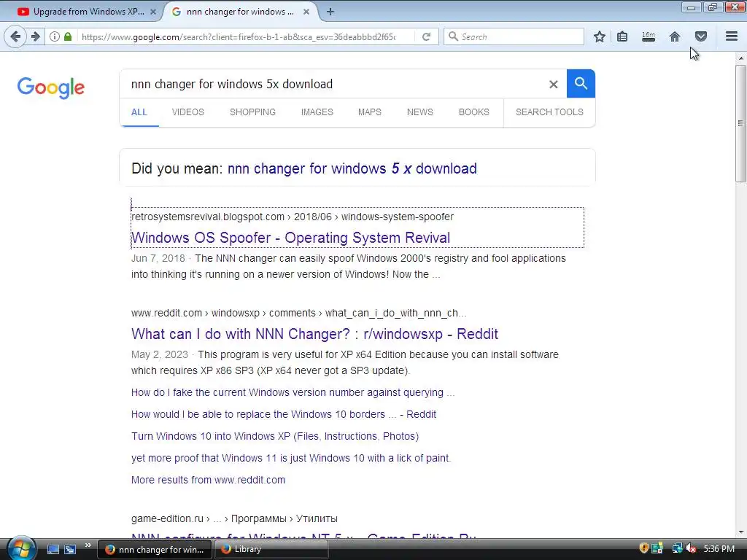Focus the Firefox address bar URL
The width and height of the screenshot is (747, 560).
coord(239,36)
